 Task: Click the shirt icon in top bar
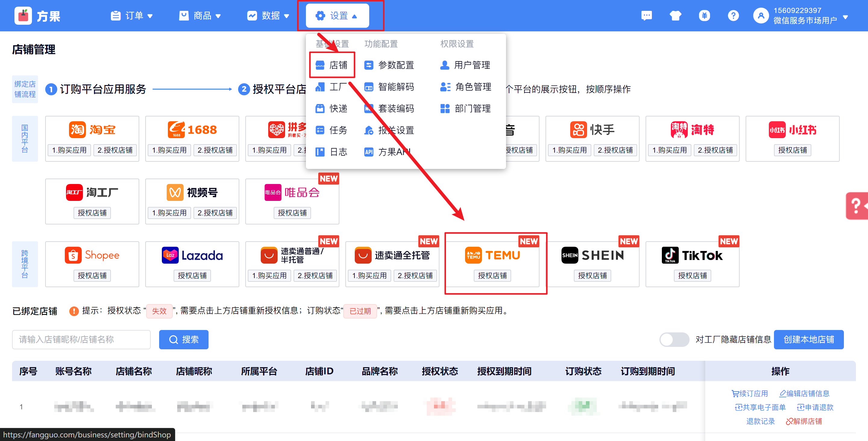[x=675, y=16]
